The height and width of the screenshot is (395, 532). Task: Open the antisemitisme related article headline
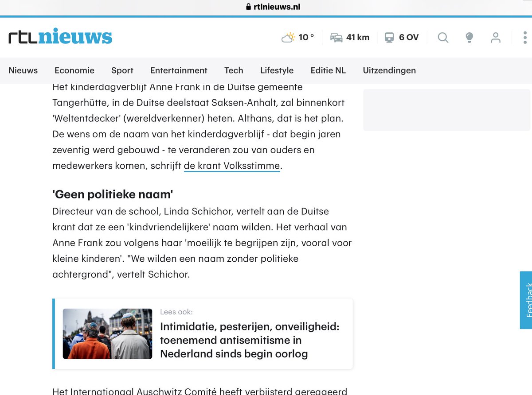point(250,340)
